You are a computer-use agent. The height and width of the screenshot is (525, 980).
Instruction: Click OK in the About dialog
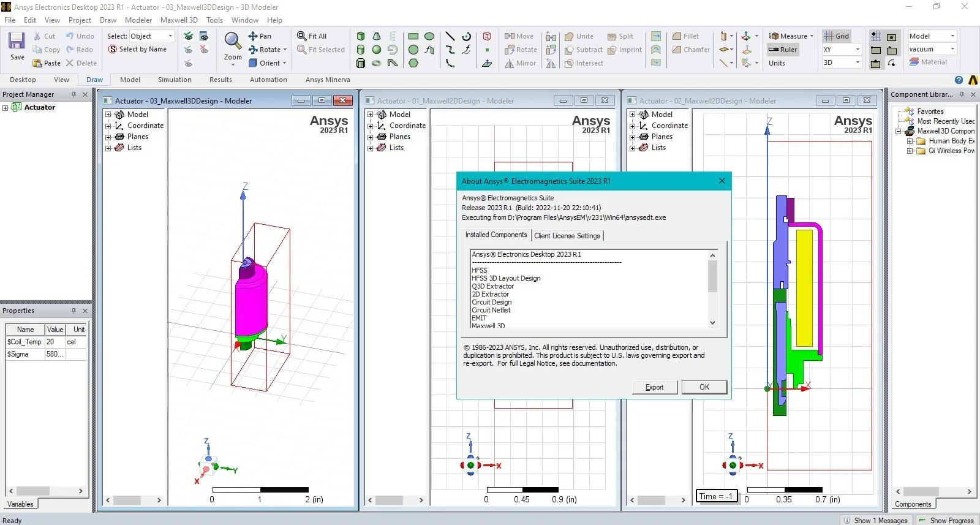point(704,387)
